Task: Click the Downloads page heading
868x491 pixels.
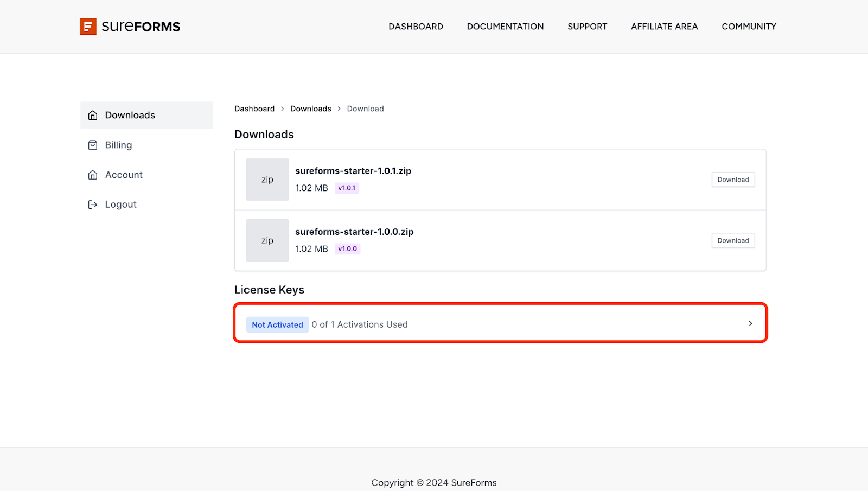Action: [x=264, y=135]
